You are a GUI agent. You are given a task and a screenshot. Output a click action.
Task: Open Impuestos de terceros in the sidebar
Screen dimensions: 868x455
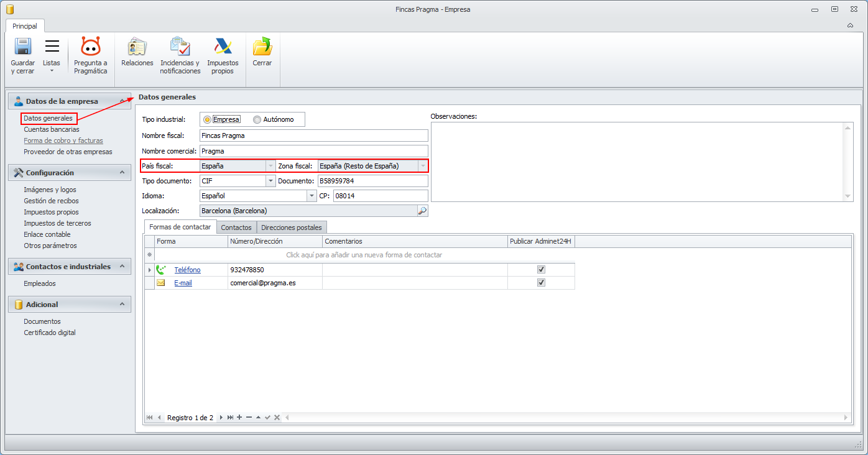coord(57,223)
